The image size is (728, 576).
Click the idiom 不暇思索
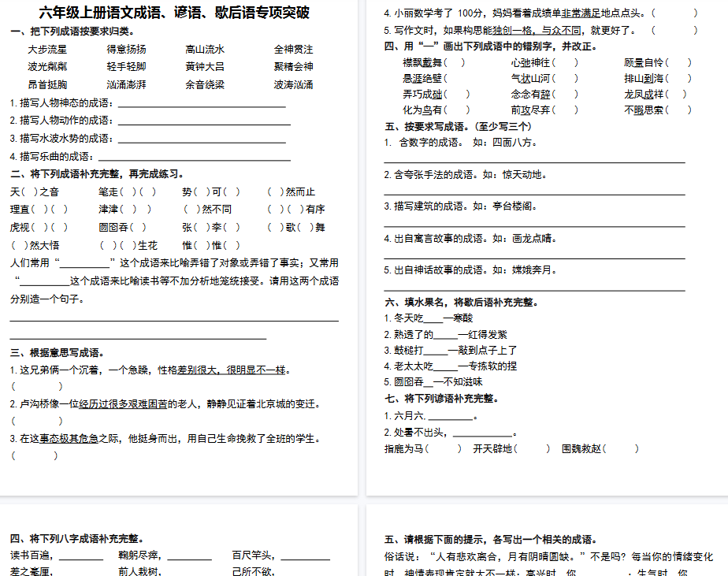point(644,110)
